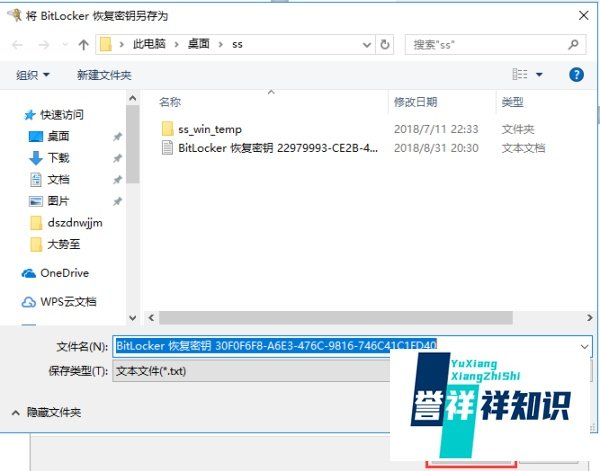Navigate up one folder level
The height and width of the screenshot is (471, 600).
click(83, 45)
